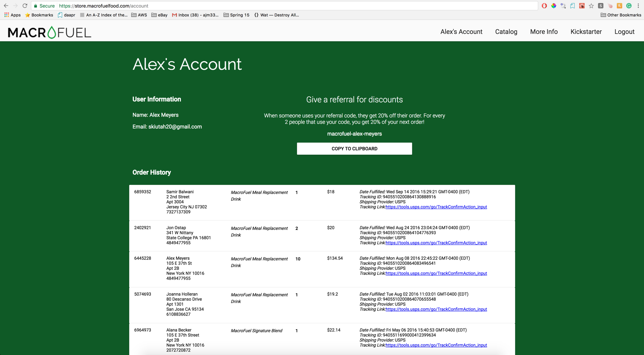
Task: Click order number 6445228
Action: (142, 258)
